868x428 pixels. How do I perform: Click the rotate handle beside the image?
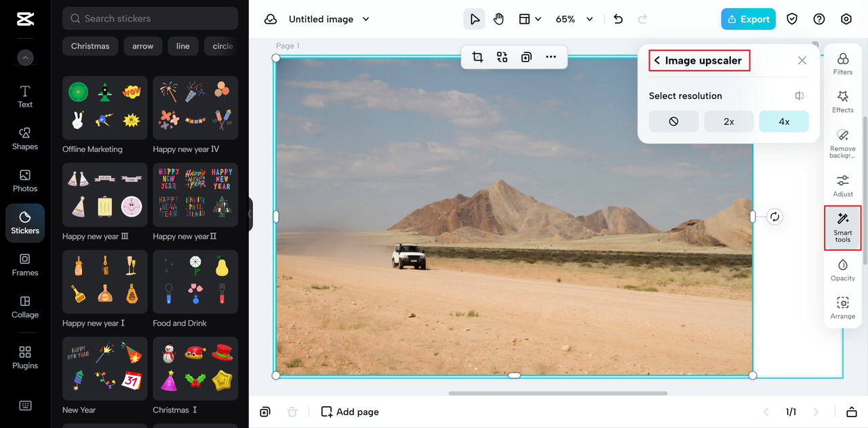point(774,217)
